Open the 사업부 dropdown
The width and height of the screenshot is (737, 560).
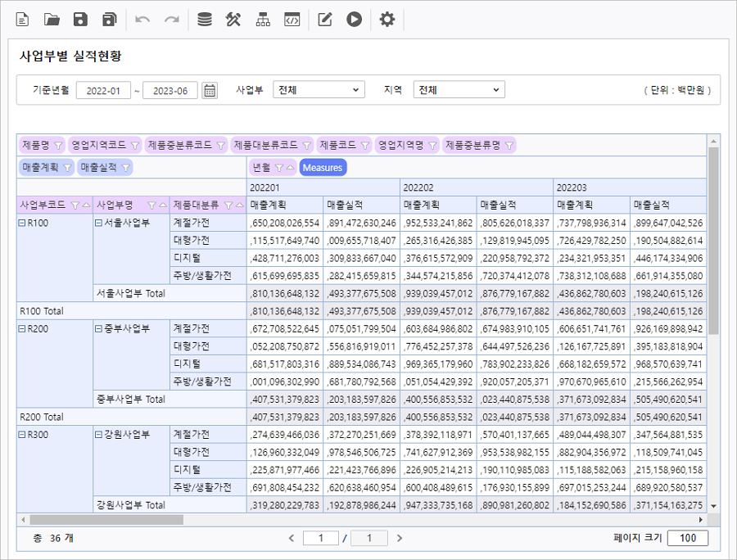[x=319, y=90]
